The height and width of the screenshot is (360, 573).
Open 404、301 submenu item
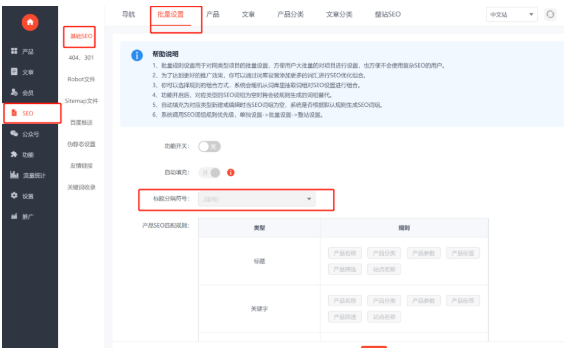pyautogui.click(x=81, y=58)
